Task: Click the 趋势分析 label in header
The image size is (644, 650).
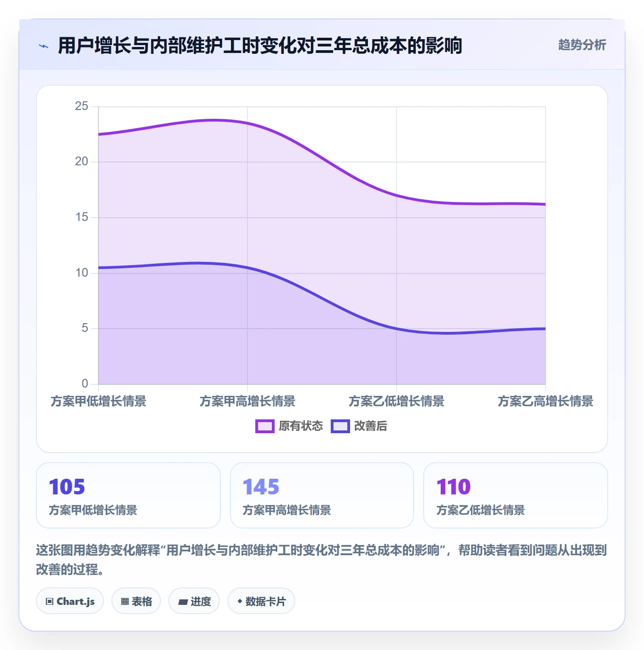Action: [x=582, y=45]
